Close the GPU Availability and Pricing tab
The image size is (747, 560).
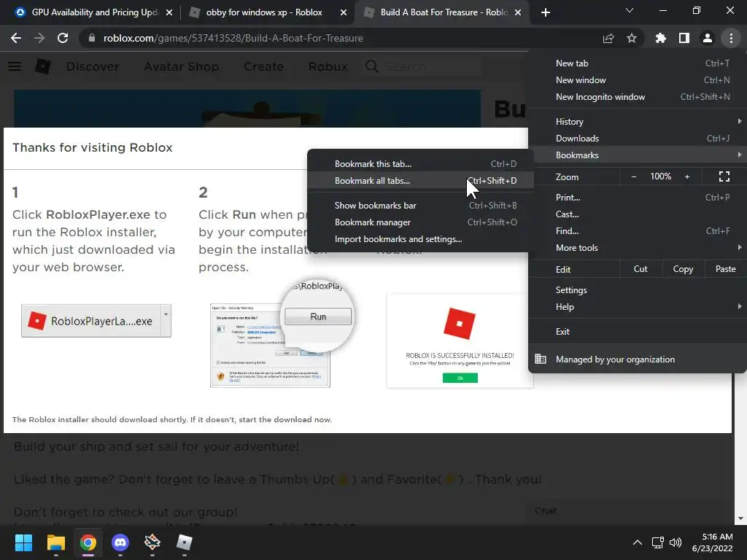169,12
